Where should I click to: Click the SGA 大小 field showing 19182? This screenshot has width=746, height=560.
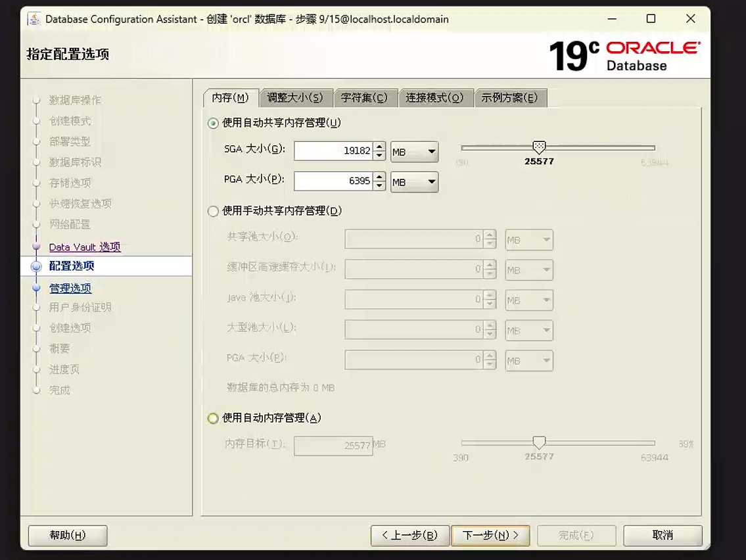(x=333, y=151)
